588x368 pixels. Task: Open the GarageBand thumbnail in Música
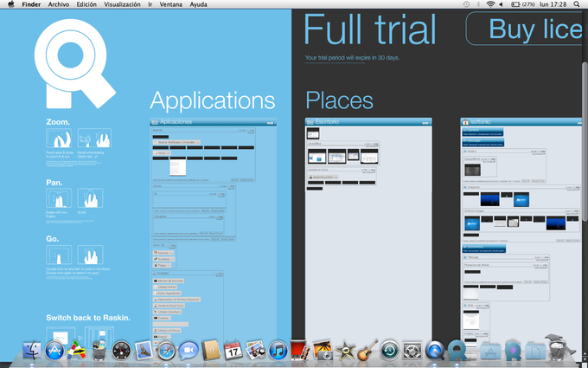[x=472, y=170]
